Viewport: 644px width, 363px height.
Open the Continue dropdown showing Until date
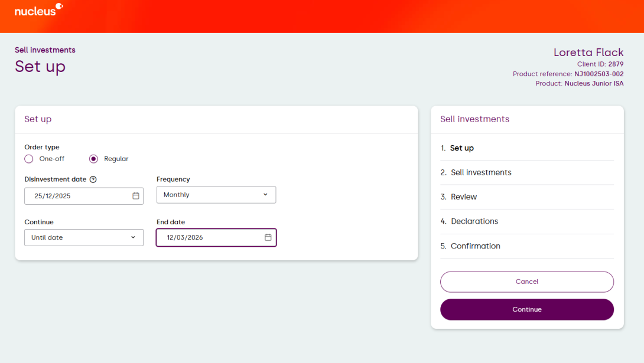click(x=83, y=237)
